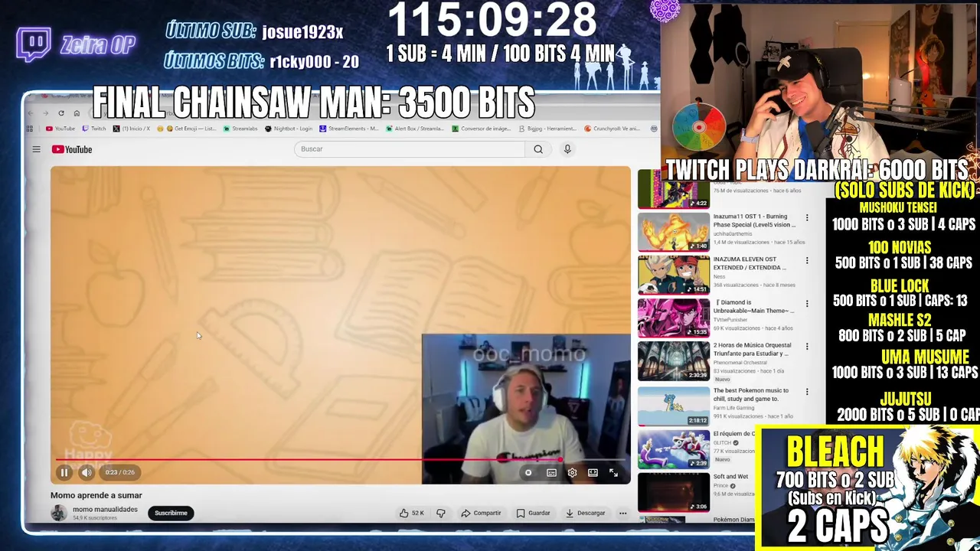Open options menu for best Pokemon music video
980x551 pixels.
click(x=806, y=391)
